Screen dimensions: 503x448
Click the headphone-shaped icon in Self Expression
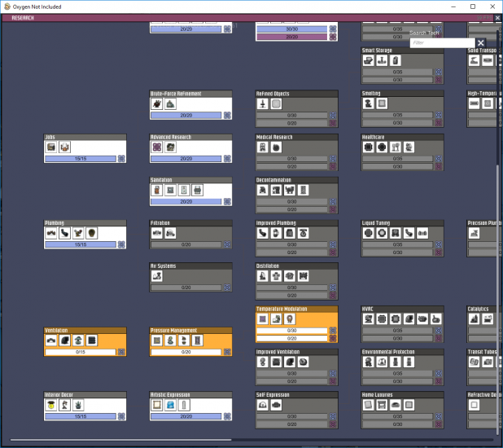[263, 405]
